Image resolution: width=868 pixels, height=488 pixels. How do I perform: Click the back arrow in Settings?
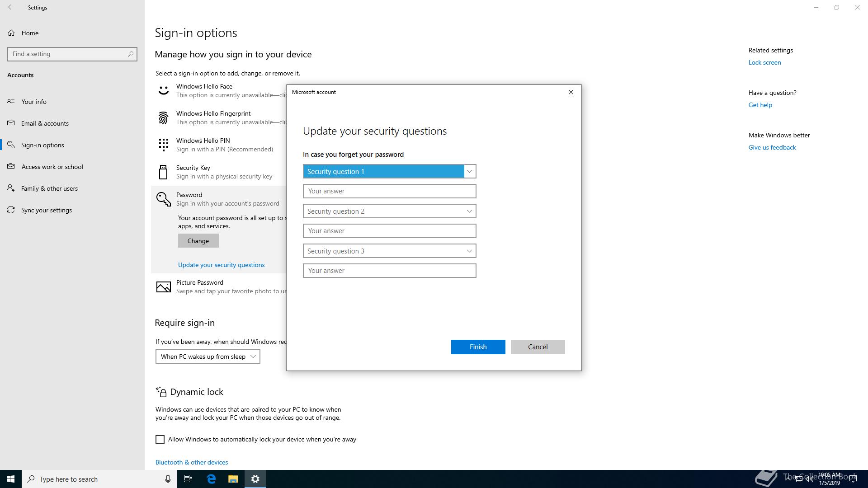pyautogui.click(x=11, y=7)
